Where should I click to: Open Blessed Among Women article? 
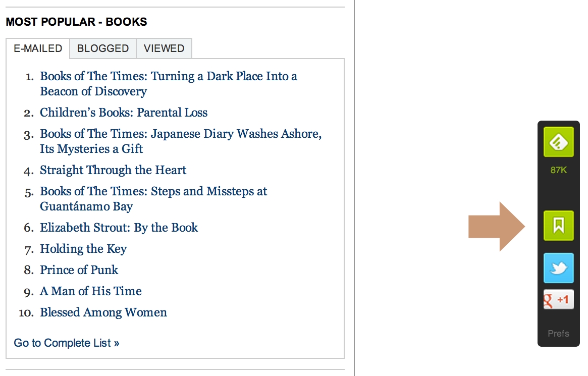pos(103,312)
